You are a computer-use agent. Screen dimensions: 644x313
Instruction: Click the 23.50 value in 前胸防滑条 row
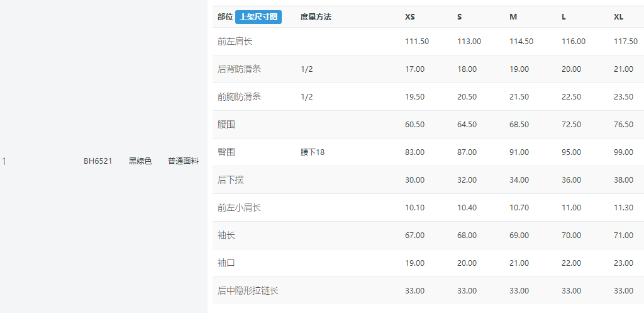(x=623, y=96)
